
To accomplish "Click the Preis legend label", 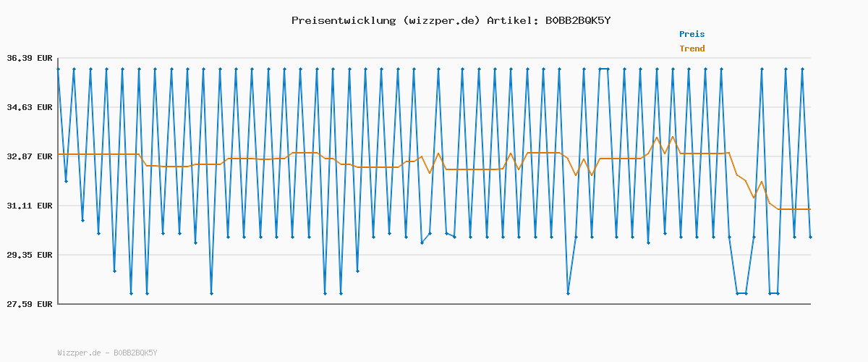I will (692, 34).
